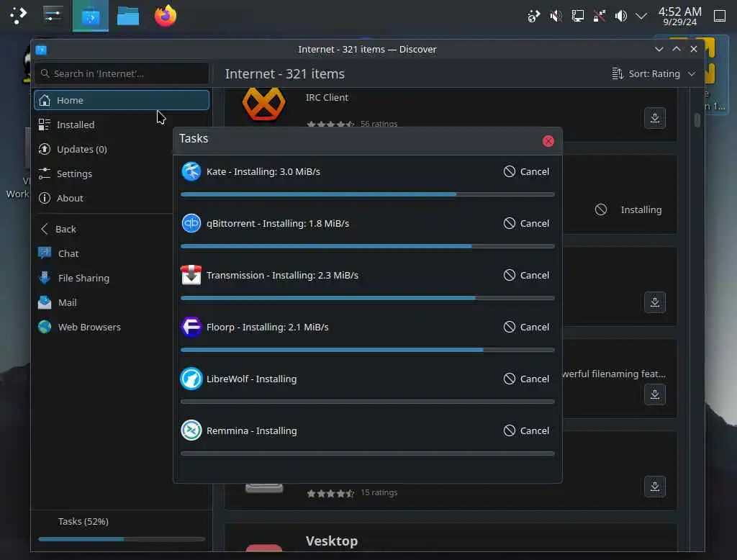Open Discover Settings in sidebar
This screenshot has width=737, height=560.
[x=104, y=173]
